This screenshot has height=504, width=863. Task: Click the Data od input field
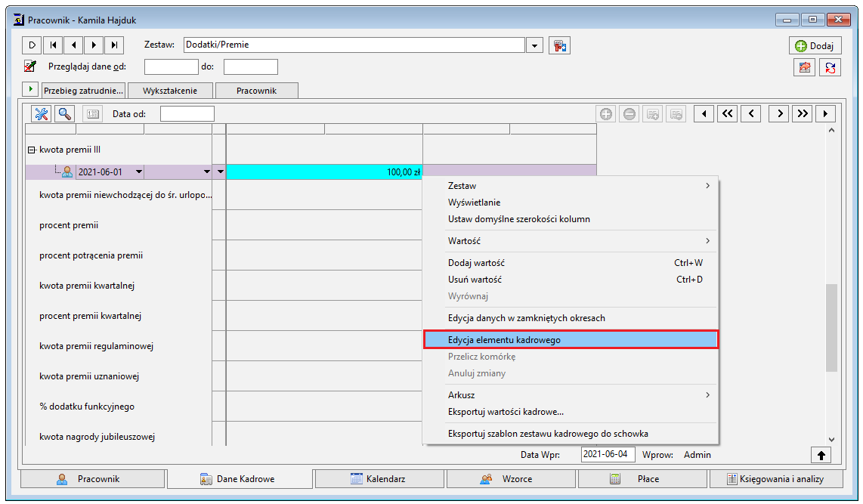pos(187,114)
